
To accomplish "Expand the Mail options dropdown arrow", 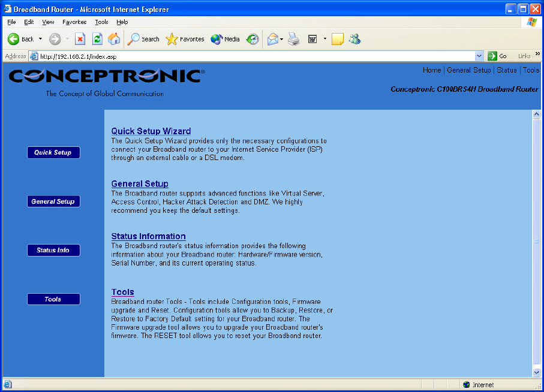I will click(x=281, y=39).
